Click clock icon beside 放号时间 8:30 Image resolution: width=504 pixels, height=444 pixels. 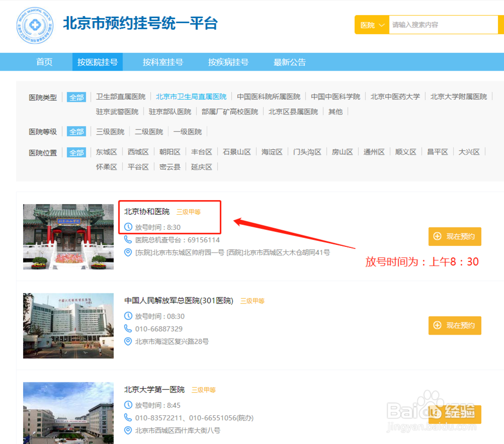[128, 227]
